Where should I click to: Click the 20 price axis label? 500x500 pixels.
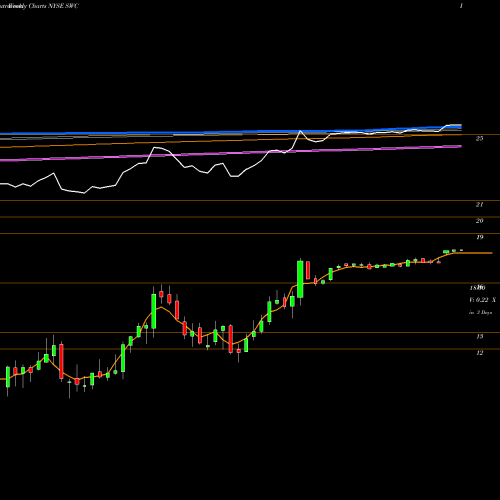point(479,221)
